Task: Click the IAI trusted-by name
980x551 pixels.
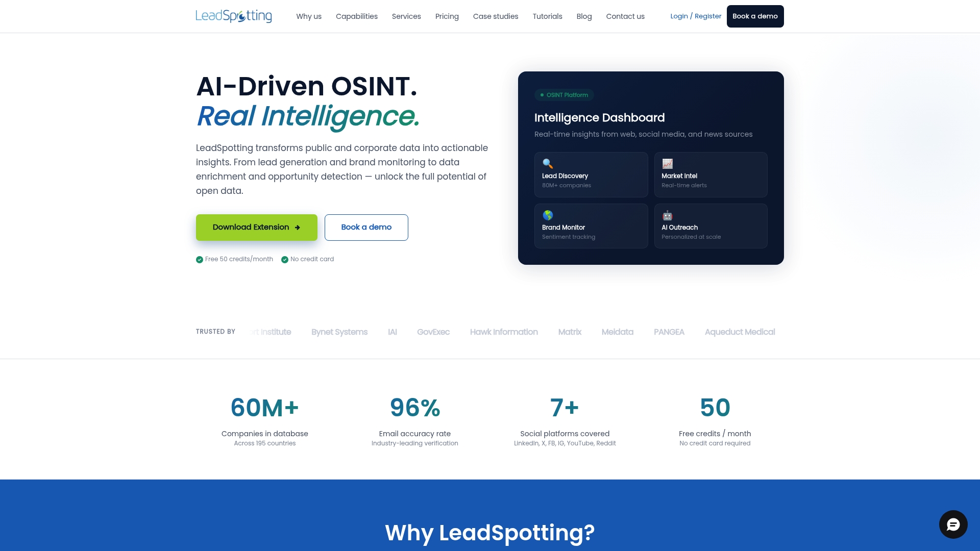Action: coord(392,332)
